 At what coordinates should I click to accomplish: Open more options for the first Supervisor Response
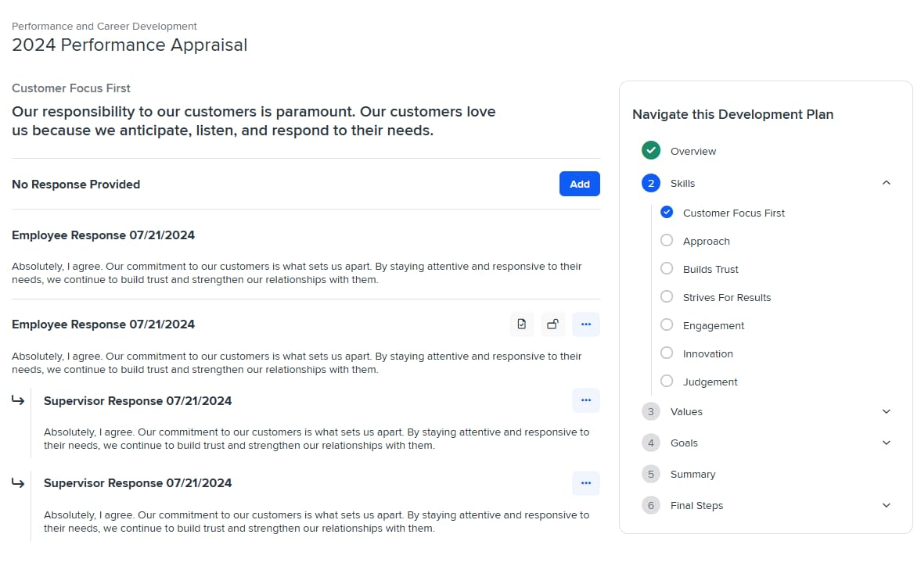[x=586, y=400]
